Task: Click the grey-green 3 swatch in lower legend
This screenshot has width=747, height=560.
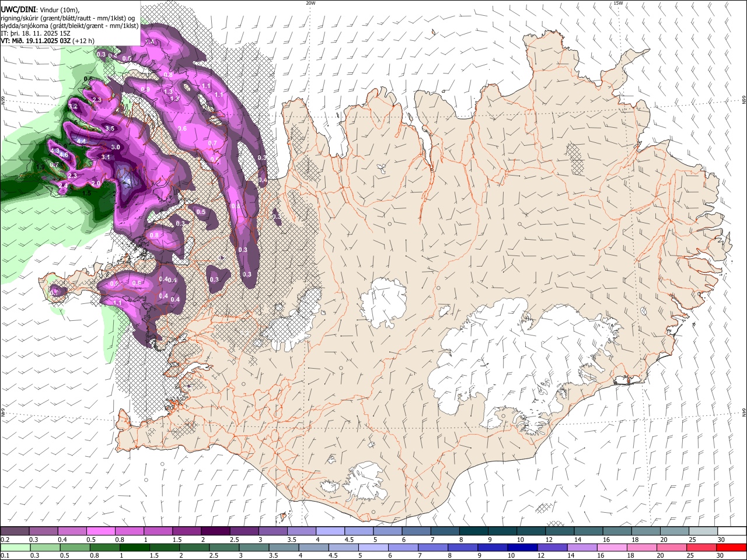Action: 253,548
